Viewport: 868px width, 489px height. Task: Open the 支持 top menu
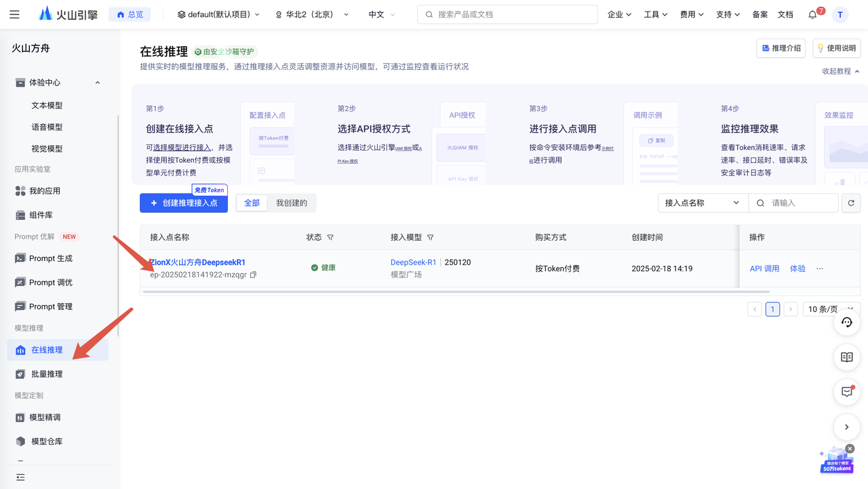point(728,14)
